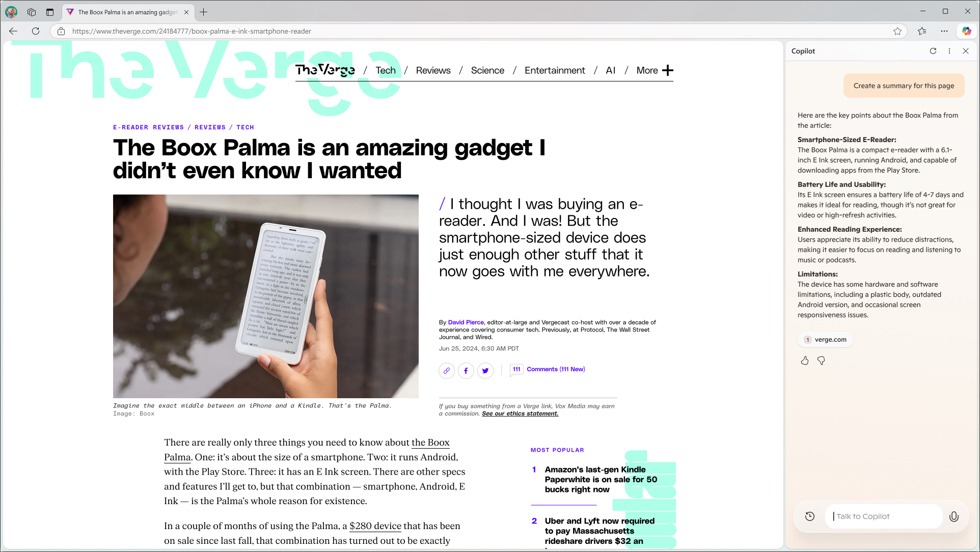980x552 pixels.
Task: Click the Twitter share icon for article
Action: pos(485,370)
